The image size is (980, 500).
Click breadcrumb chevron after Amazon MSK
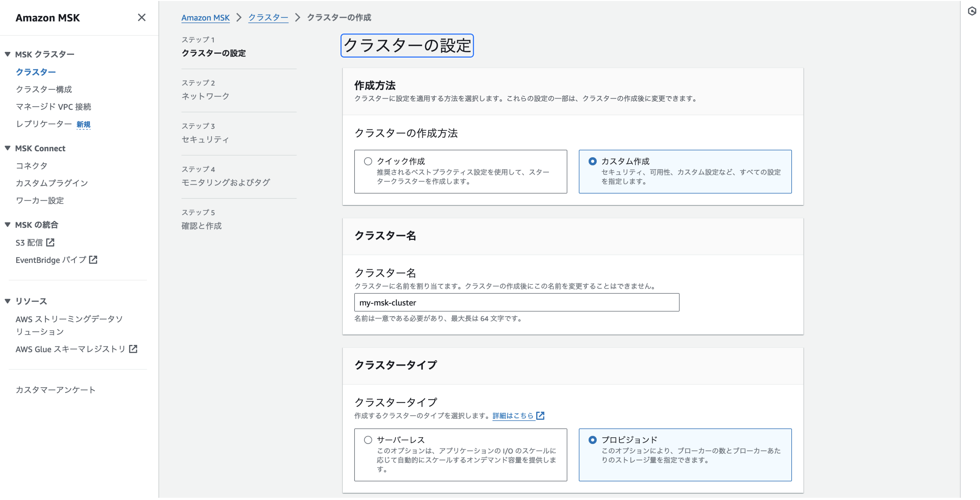tap(239, 17)
